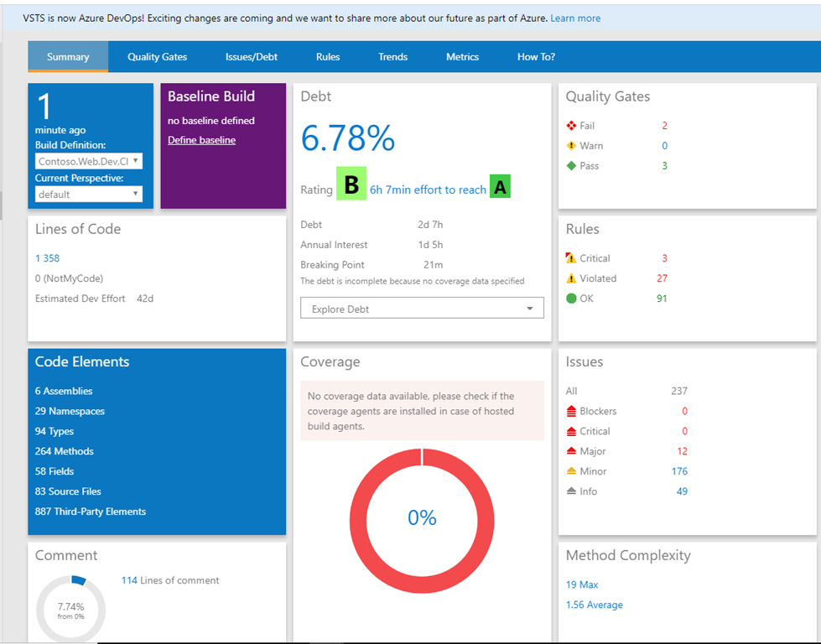Click the Quality Gates Fail icon
The image size is (821, 644).
[572, 126]
